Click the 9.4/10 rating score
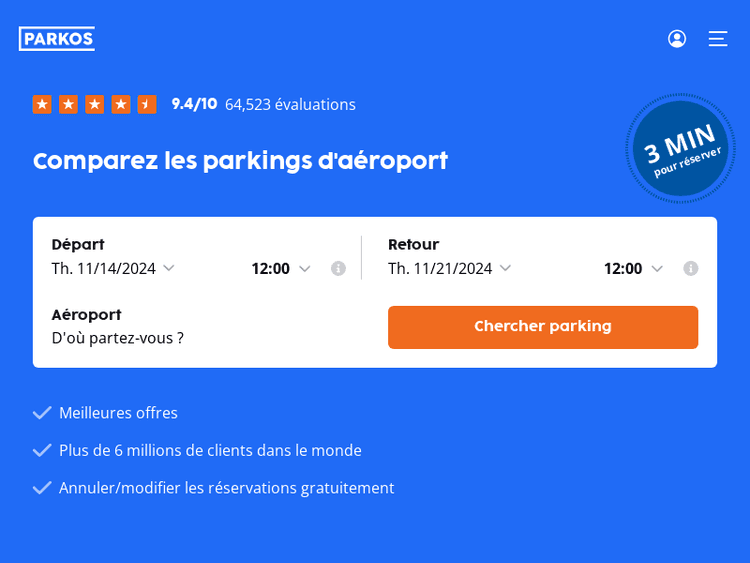This screenshot has width=750, height=563. (x=194, y=104)
